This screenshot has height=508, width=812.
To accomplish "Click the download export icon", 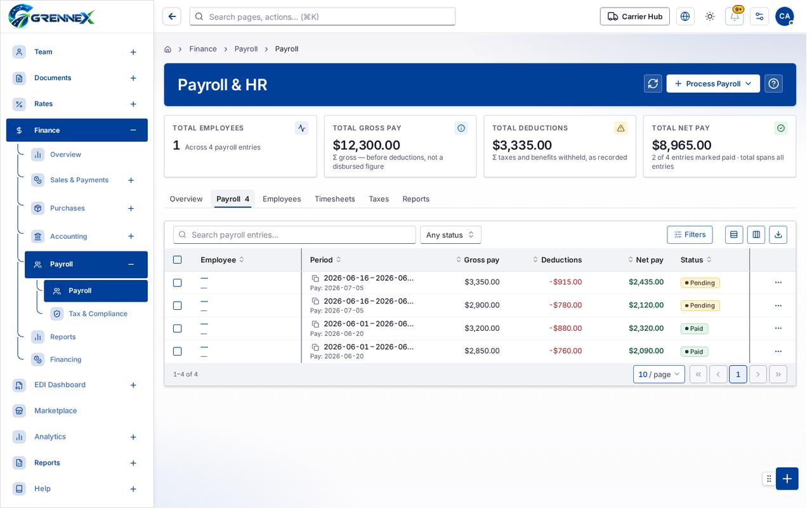I will (778, 235).
